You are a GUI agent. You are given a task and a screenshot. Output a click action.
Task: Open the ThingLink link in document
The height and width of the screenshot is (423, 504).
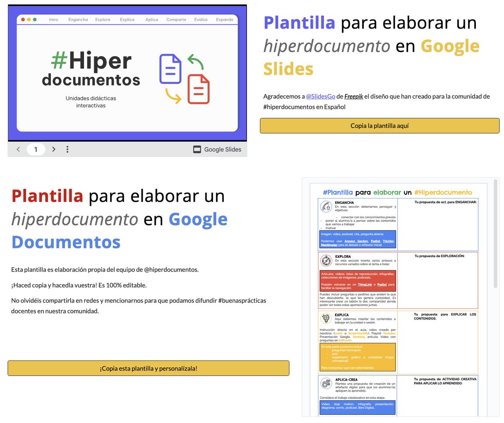coord(365,284)
